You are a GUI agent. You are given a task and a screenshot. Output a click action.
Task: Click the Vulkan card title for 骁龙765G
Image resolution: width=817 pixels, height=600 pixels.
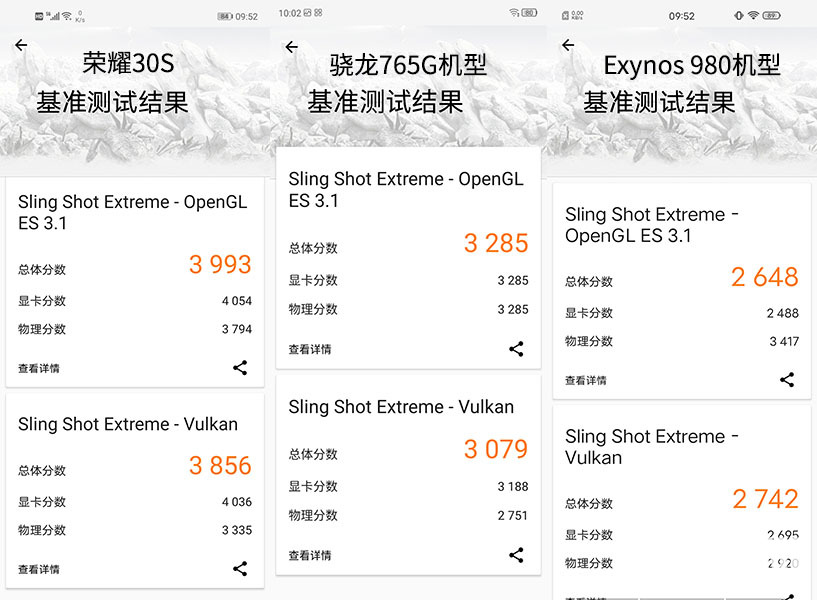[401, 407]
